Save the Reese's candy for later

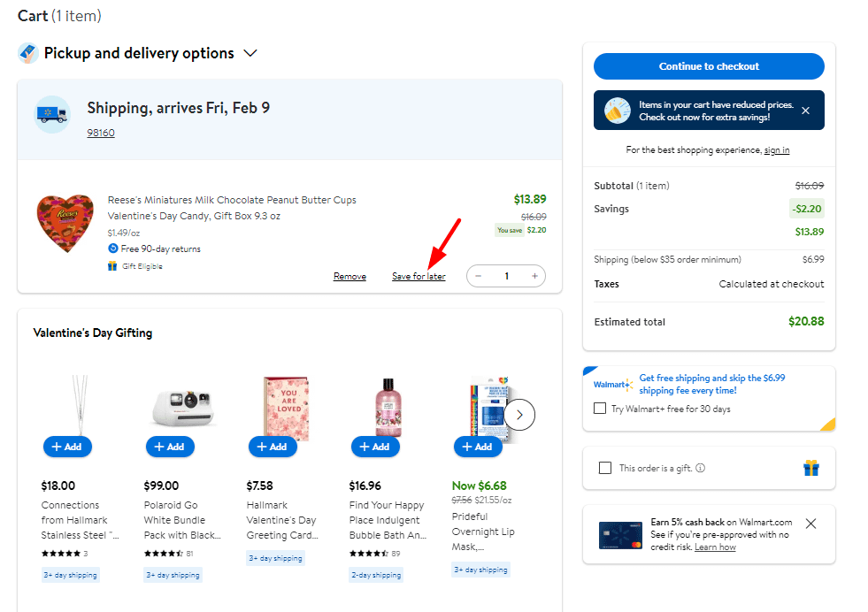coord(419,276)
